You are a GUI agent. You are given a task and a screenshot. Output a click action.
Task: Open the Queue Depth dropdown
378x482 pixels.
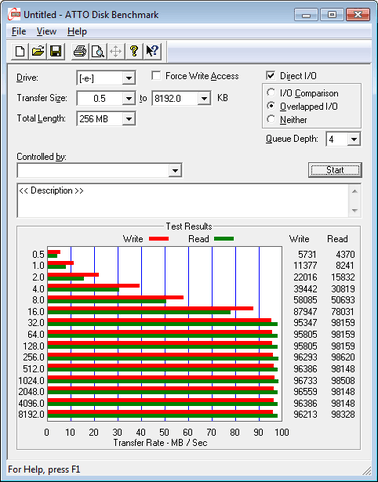pyautogui.click(x=354, y=139)
